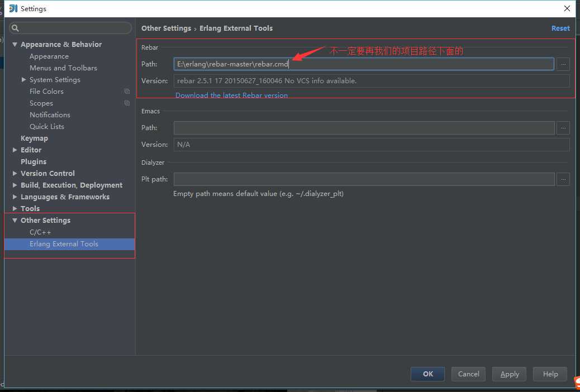
Task: Select File Colors in the tree
Action: [46, 92]
